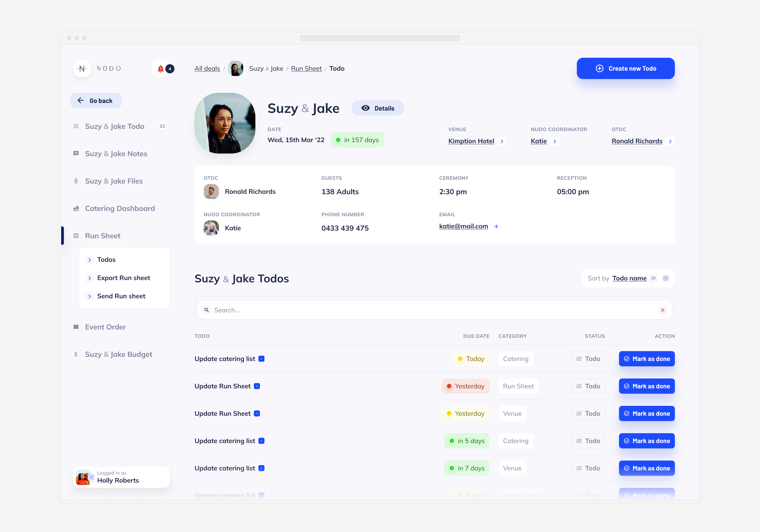Expand the Export Run sheet chevron

pos(90,278)
